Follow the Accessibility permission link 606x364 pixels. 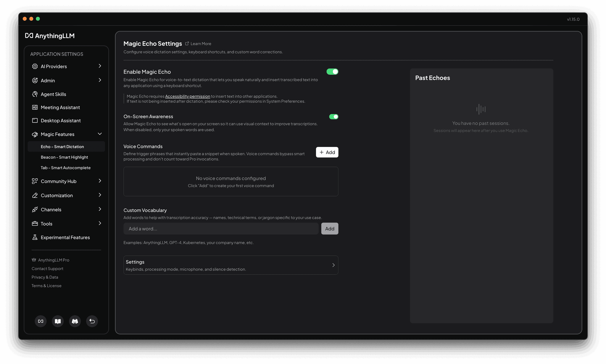tap(188, 96)
